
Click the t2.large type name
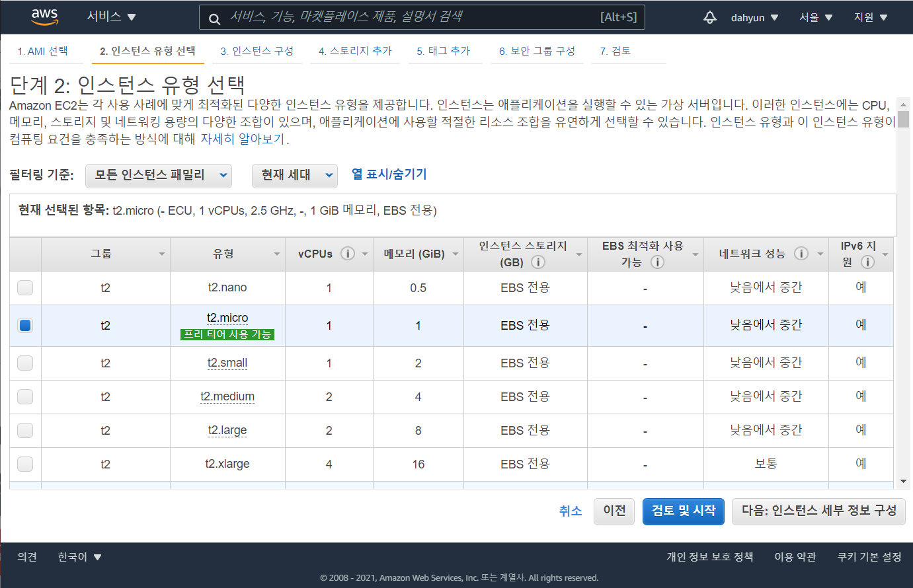[x=227, y=430]
